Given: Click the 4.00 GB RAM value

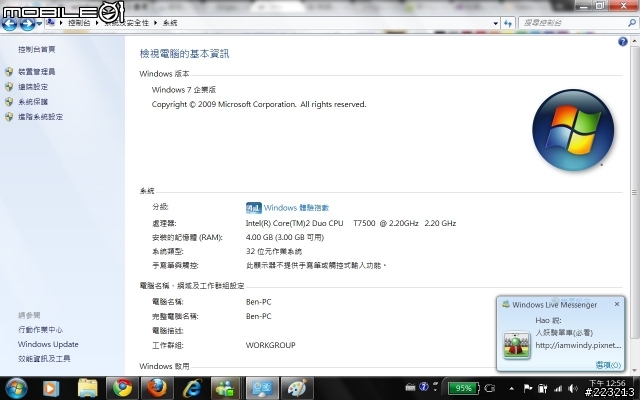Looking at the screenshot, I should (285, 238).
